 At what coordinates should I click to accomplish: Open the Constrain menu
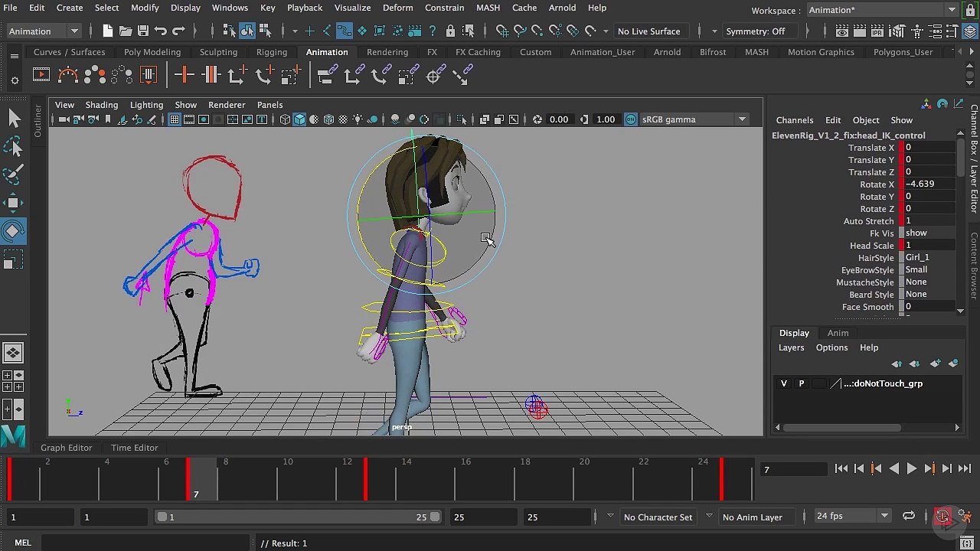coord(444,8)
